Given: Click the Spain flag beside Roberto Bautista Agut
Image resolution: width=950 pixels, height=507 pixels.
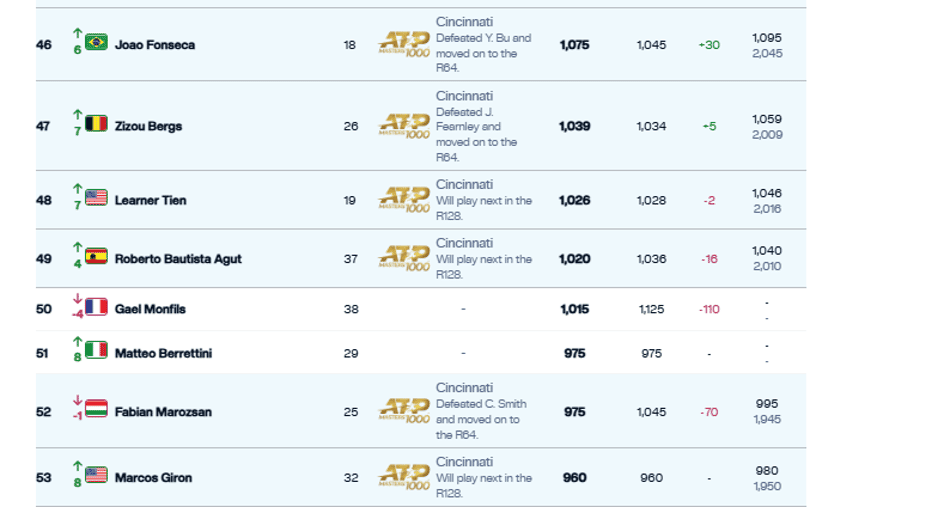Looking at the screenshot, I should pos(96,256).
